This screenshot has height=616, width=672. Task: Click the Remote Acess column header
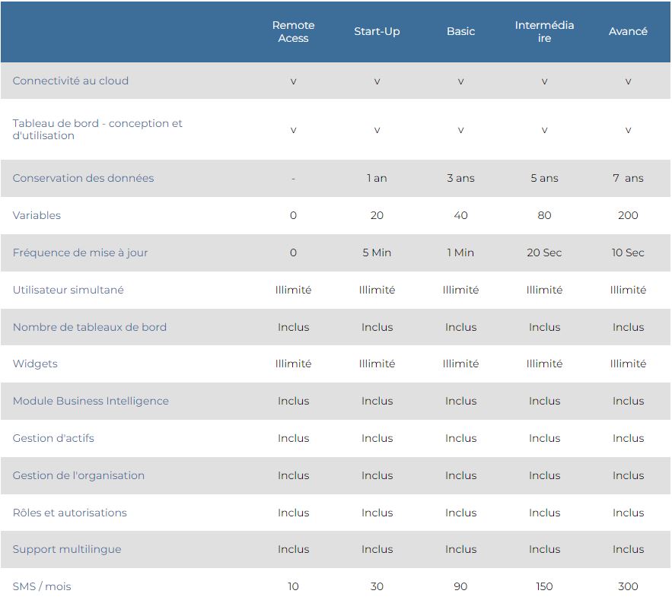tap(293, 32)
